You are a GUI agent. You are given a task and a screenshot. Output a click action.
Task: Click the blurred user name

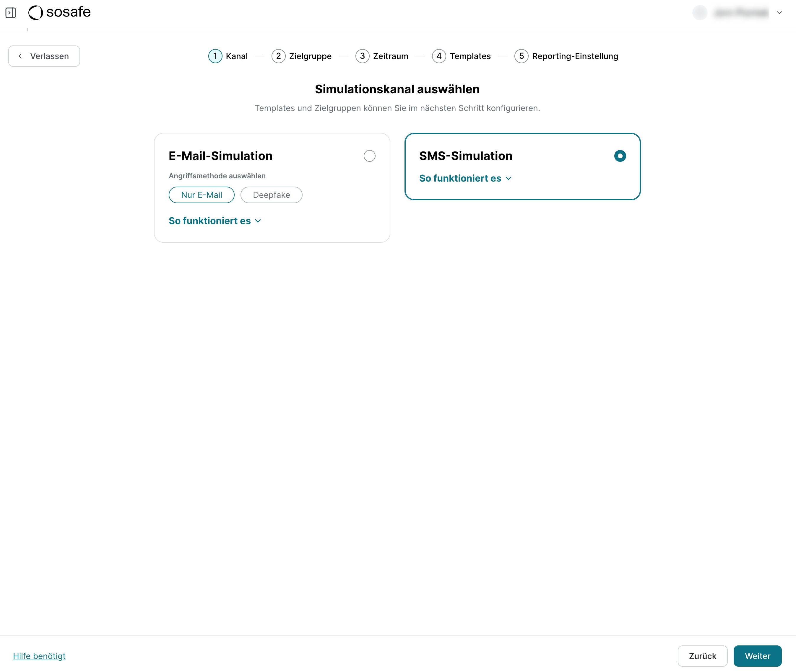point(741,13)
